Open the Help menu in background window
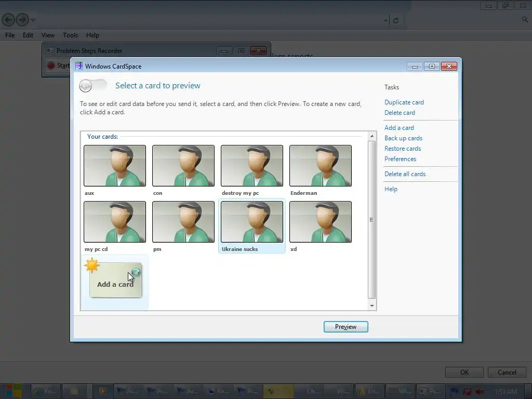Image resolution: width=532 pixels, height=399 pixels. click(92, 35)
